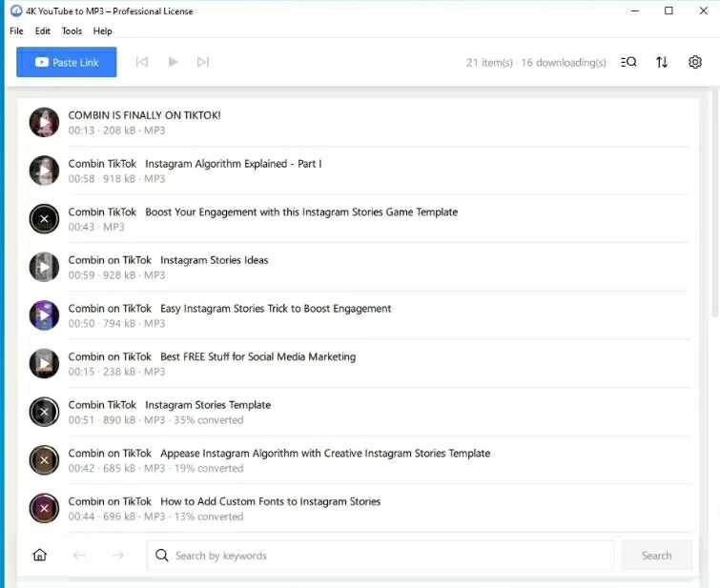
Task: Click magnifier icon in search field
Action: coord(161,556)
